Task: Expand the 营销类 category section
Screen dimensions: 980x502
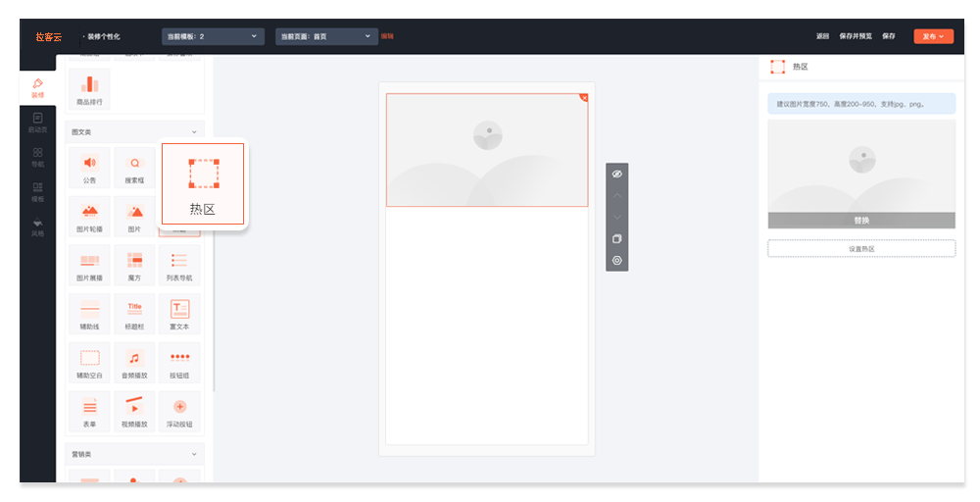Action: click(x=194, y=454)
